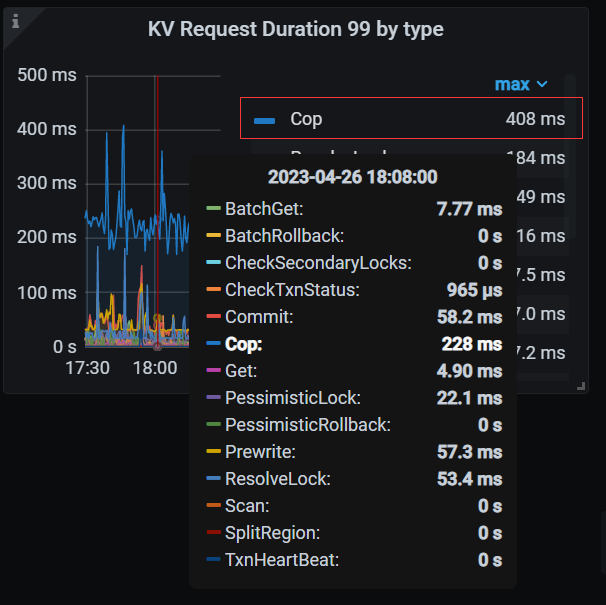Click the panel resize handle at bottom-right

pos(579,385)
